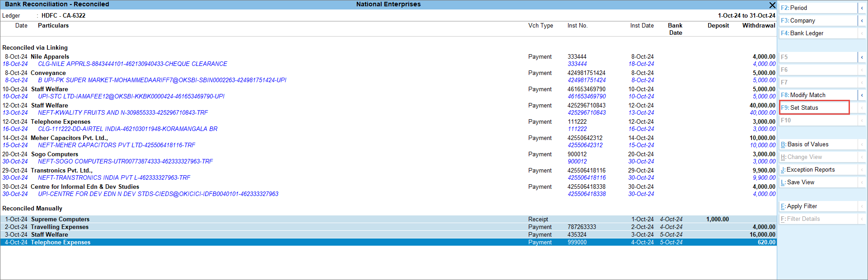This screenshot has height=280, width=868.
Task: Click the Staff Welfare row with Inst No. 435324
Action: coord(388,235)
